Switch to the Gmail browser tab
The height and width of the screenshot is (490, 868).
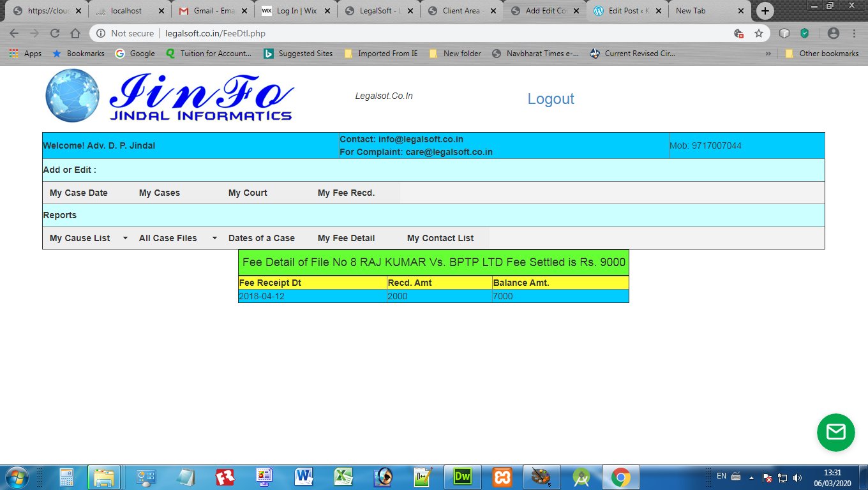(212, 11)
